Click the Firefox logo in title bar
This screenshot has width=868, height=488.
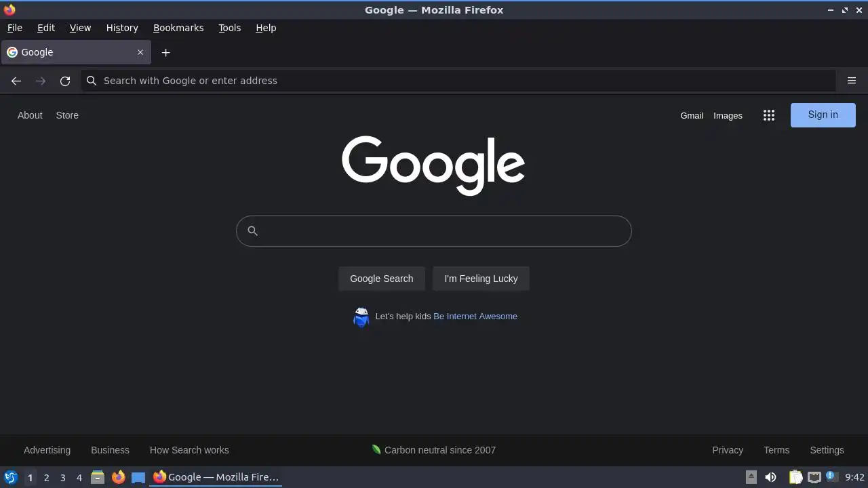pyautogui.click(x=9, y=9)
